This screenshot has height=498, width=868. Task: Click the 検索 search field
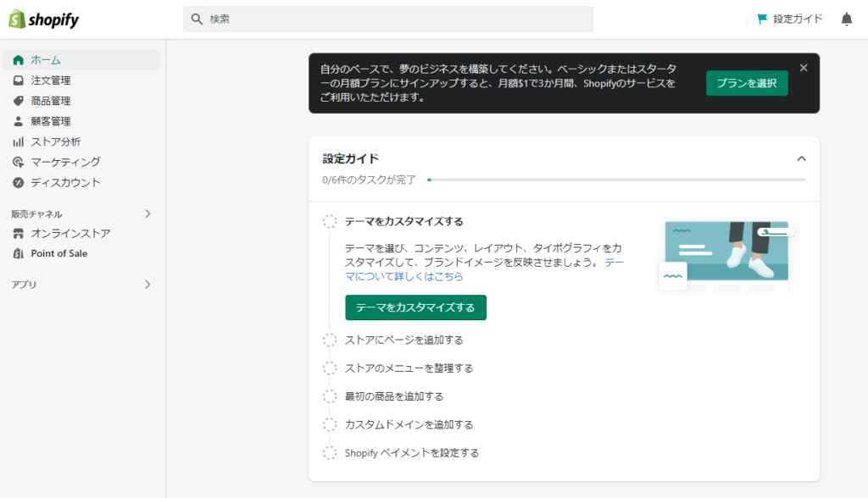coord(388,18)
